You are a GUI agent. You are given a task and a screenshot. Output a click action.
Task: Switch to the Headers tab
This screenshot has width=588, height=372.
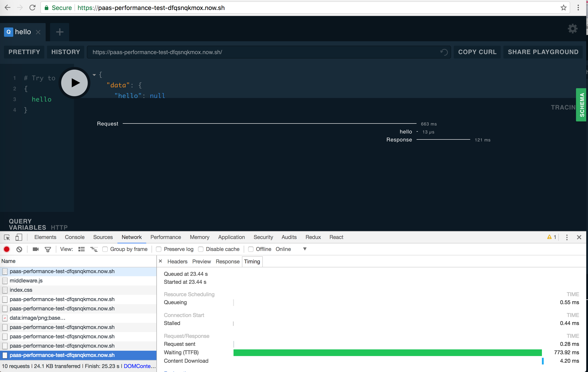(x=177, y=261)
